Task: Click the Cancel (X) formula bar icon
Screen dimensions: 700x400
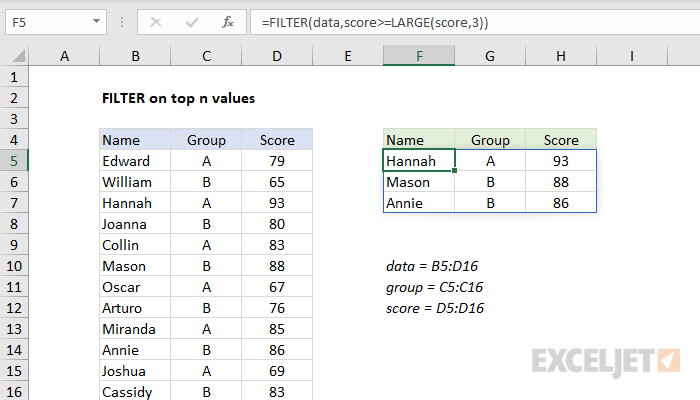Action: [x=156, y=22]
